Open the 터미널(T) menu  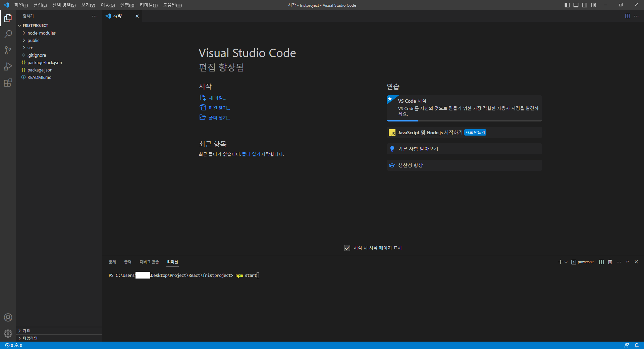(149, 5)
